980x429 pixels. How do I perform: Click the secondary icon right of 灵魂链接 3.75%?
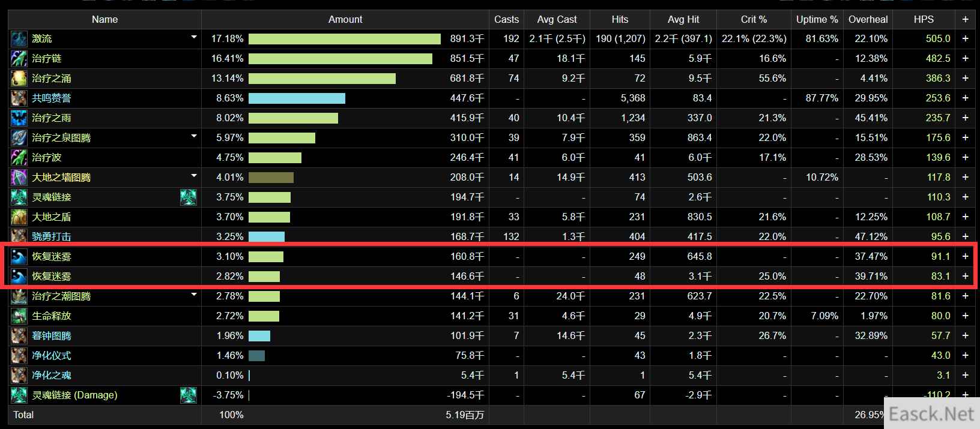pos(189,197)
